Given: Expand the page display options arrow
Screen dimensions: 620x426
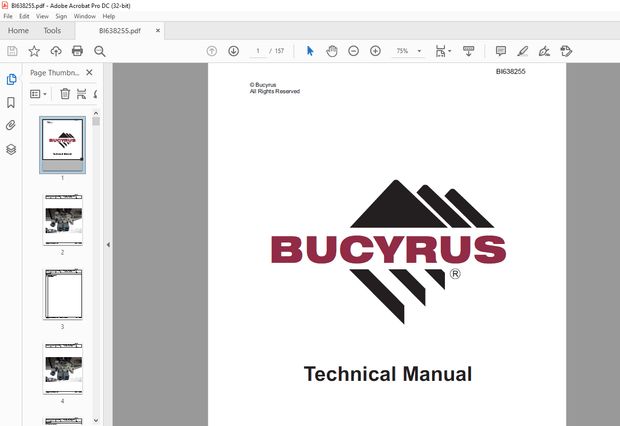Looking at the screenshot, I should coord(450,51).
